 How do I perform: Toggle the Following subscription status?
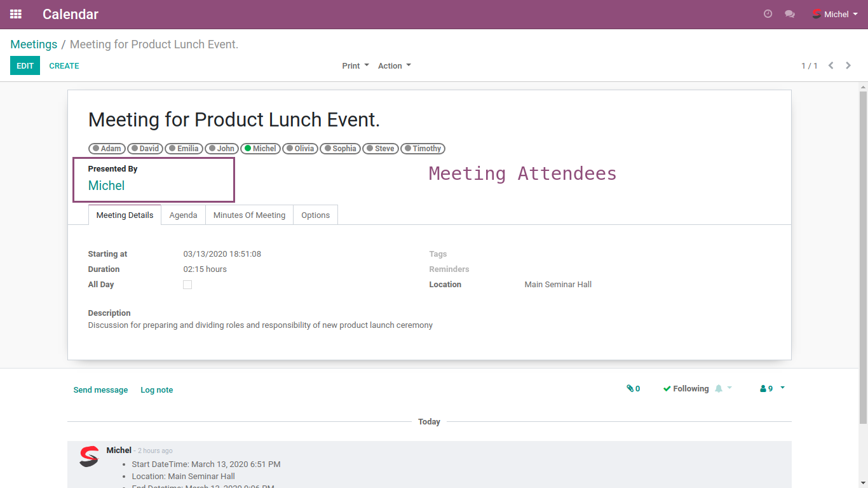click(x=686, y=388)
